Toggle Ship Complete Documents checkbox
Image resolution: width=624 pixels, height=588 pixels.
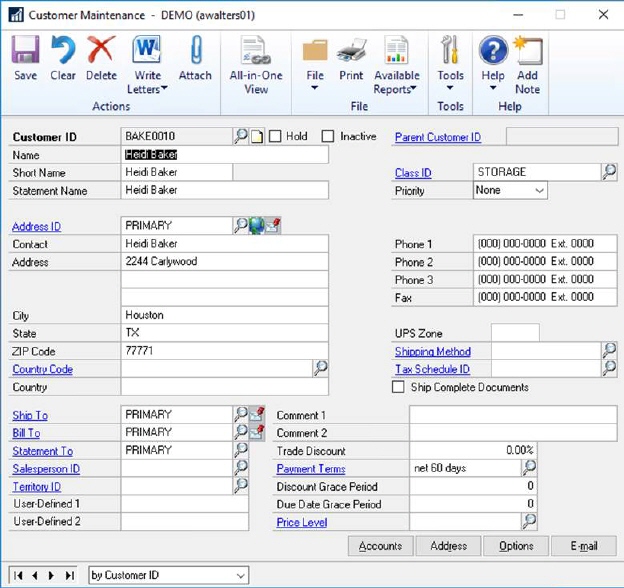(399, 387)
